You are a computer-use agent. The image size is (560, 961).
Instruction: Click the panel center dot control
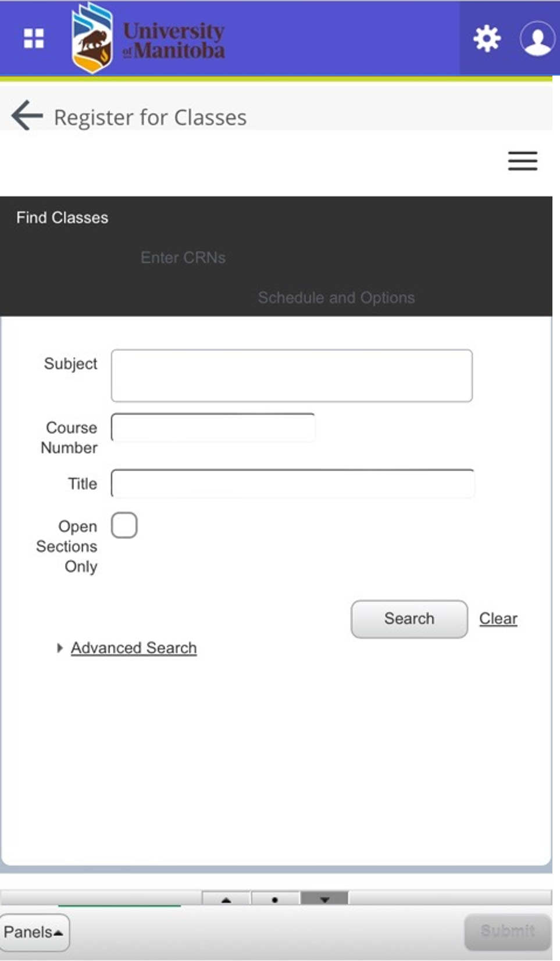pos(275,899)
